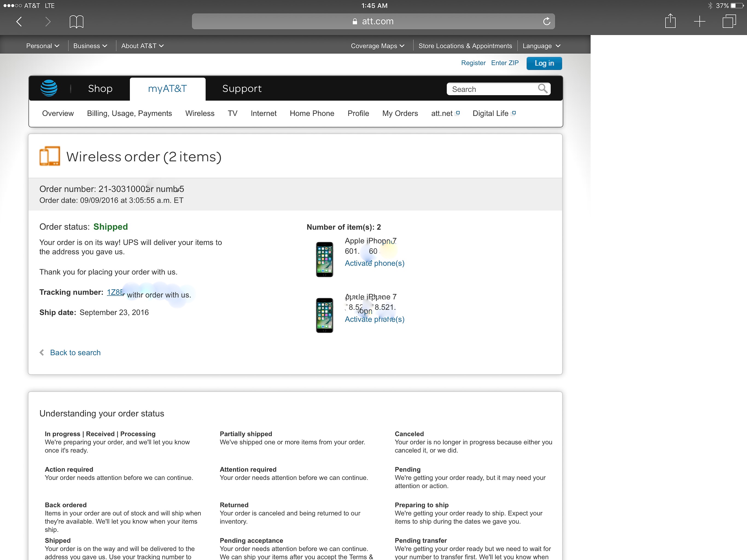Activate phone(s) for the first iPhone 7
The image size is (747, 560).
[x=374, y=263]
